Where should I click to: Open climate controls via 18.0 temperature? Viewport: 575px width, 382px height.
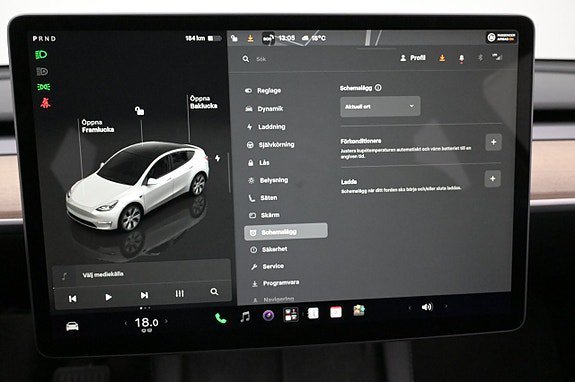pos(146,323)
